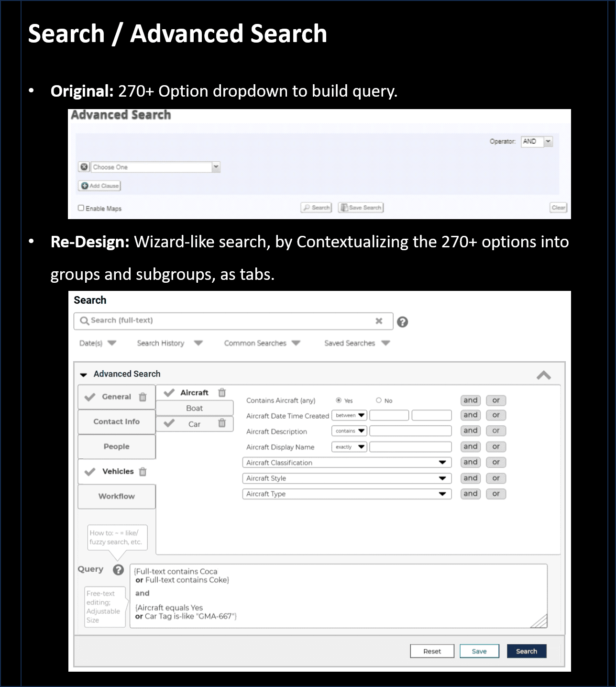616x687 pixels.
Task: Click the checkmark icon on the Aircraft subtab
Action: coord(169,393)
